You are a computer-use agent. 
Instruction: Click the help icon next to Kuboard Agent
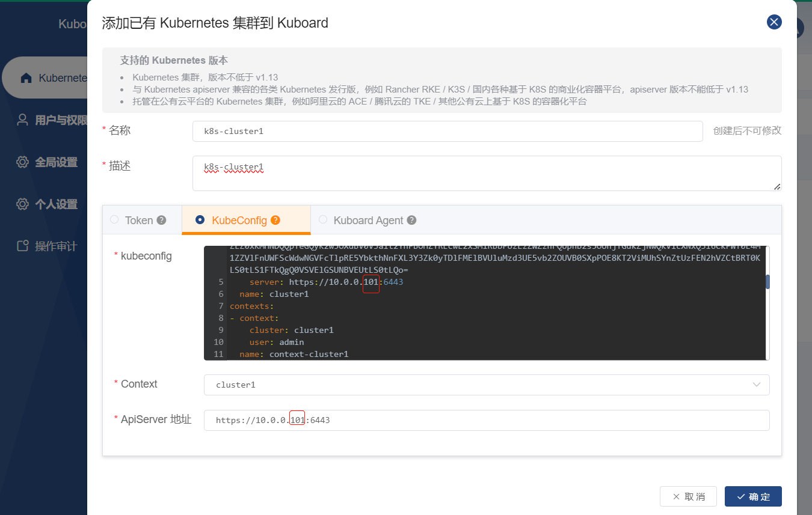[411, 221]
